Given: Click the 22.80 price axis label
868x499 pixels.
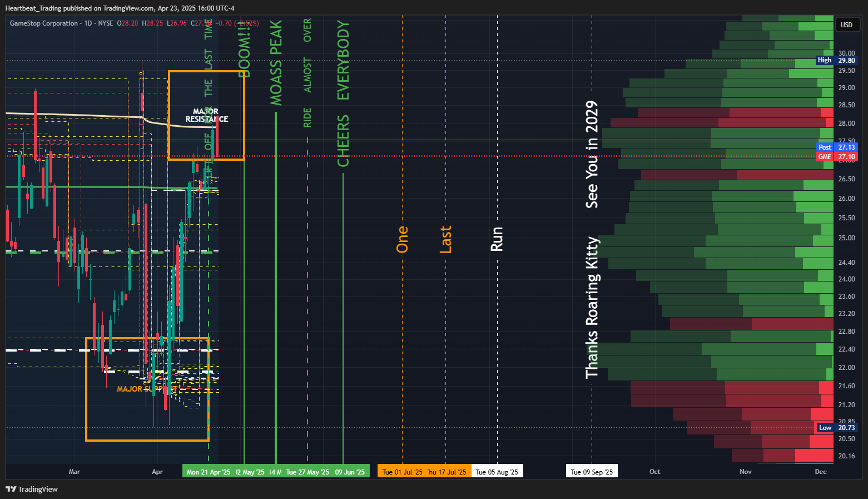Looking at the screenshot, I should point(846,332).
